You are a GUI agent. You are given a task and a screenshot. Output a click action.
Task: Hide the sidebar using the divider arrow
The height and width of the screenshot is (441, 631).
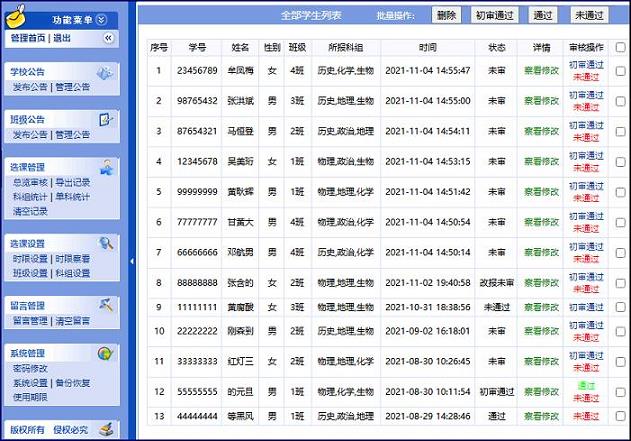tap(132, 260)
